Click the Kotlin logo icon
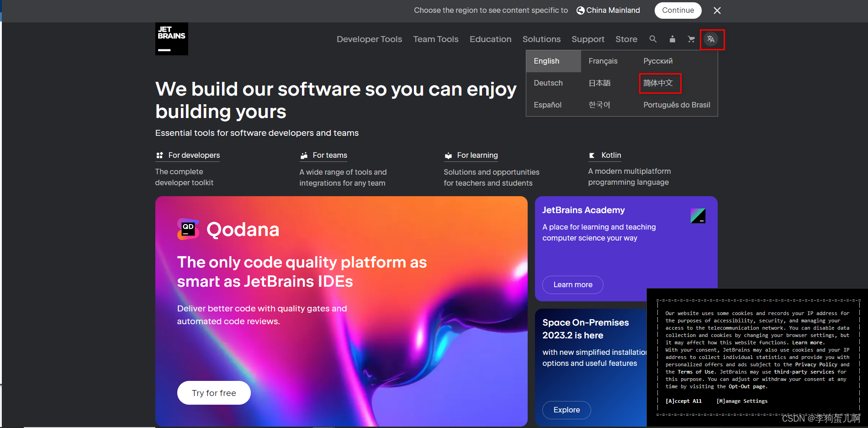Image resolution: width=868 pixels, height=428 pixels. click(592, 155)
